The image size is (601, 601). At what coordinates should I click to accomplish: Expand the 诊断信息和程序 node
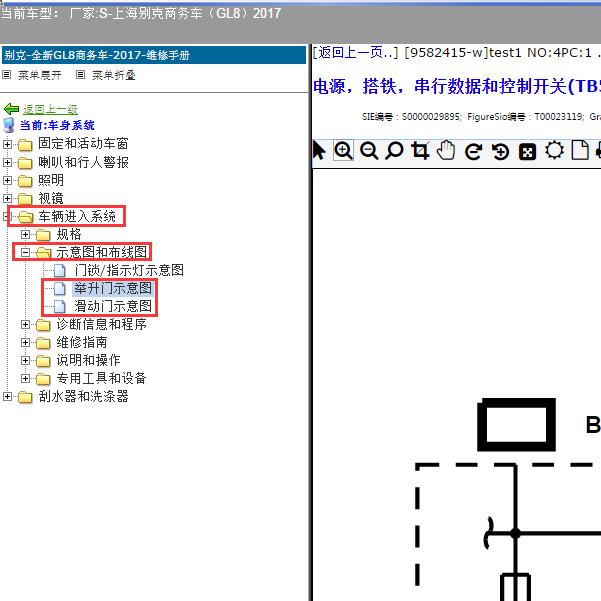point(25,325)
